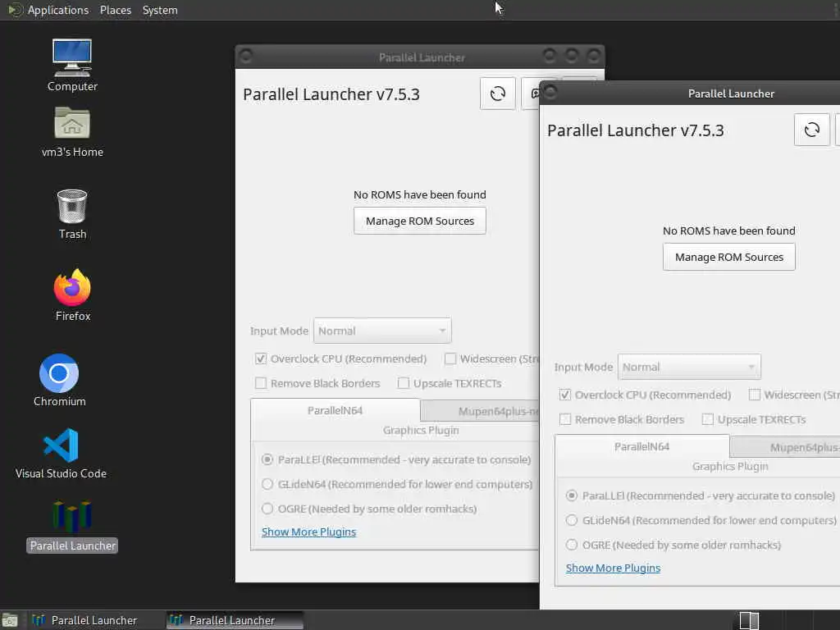Click back window's Parallel Launcher title bar

(422, 57)
